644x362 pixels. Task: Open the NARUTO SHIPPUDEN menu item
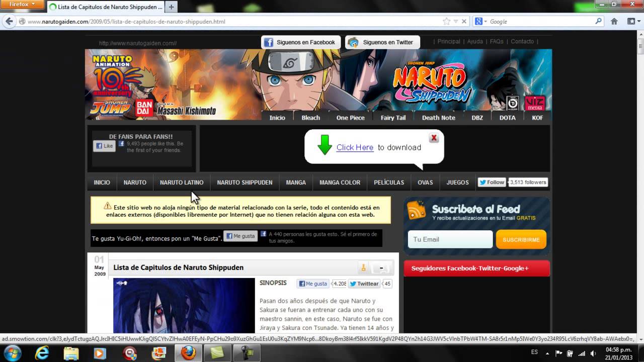tap(245, 183)
